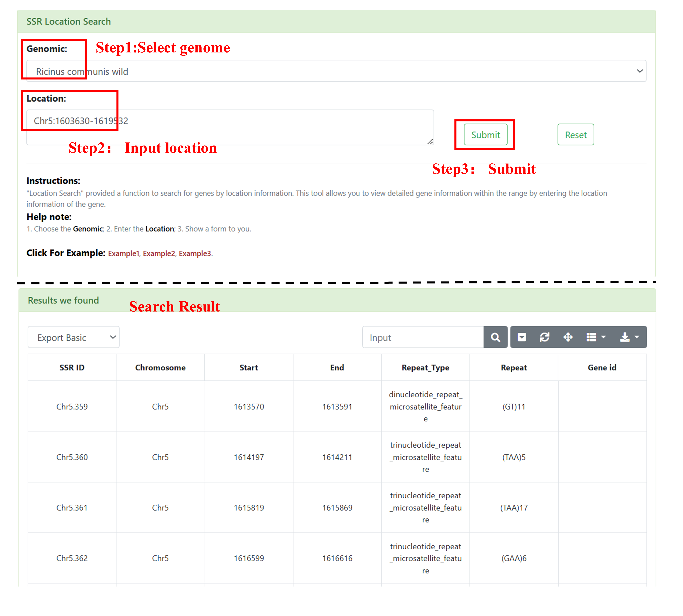Click the start value 1614197
This screenshot has height=616, width=683.
pyautogui.click(x=249, y=457)
